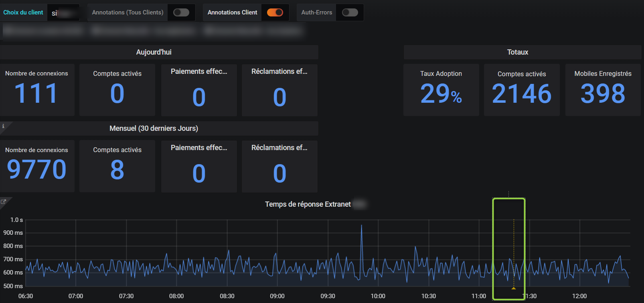Click the 600 ms axis label
Screen dimensions: 644x303
click(x=13, y=272)
